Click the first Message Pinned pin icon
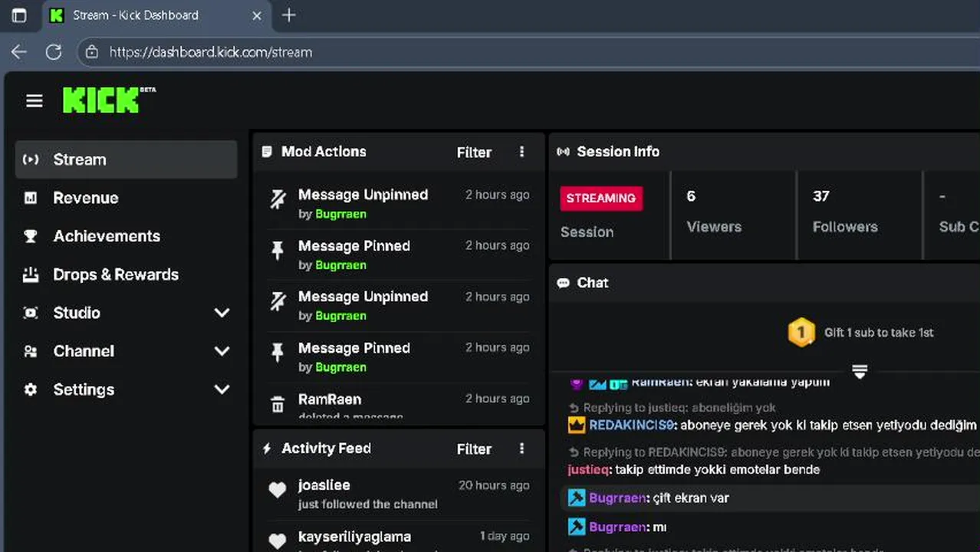The width and height of the screenshot is (980, 552). point(278,251)
